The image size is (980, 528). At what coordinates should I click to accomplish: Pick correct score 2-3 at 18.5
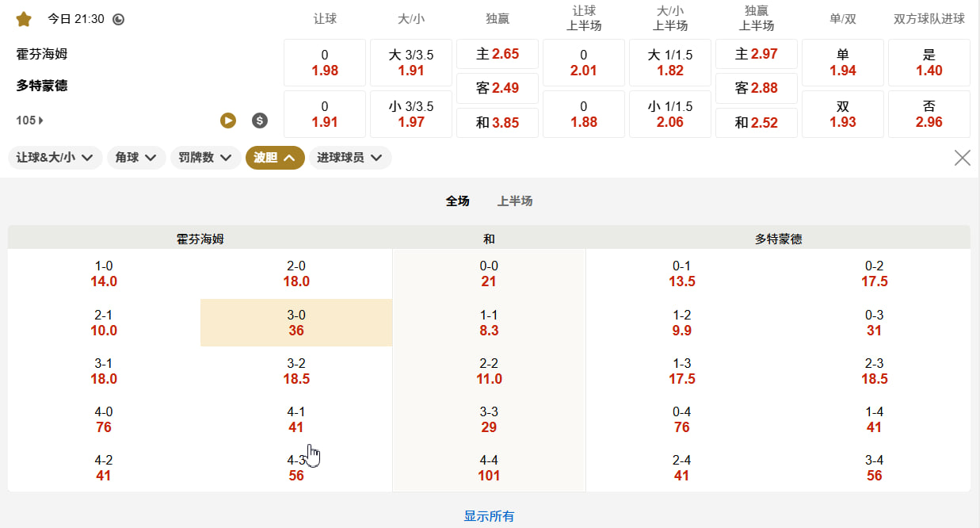tap(875, 371)
